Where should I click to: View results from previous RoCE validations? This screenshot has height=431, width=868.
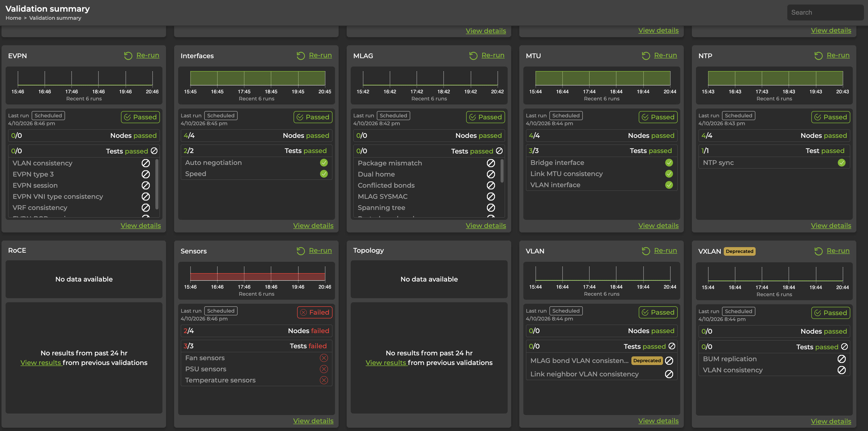[41, 363]
